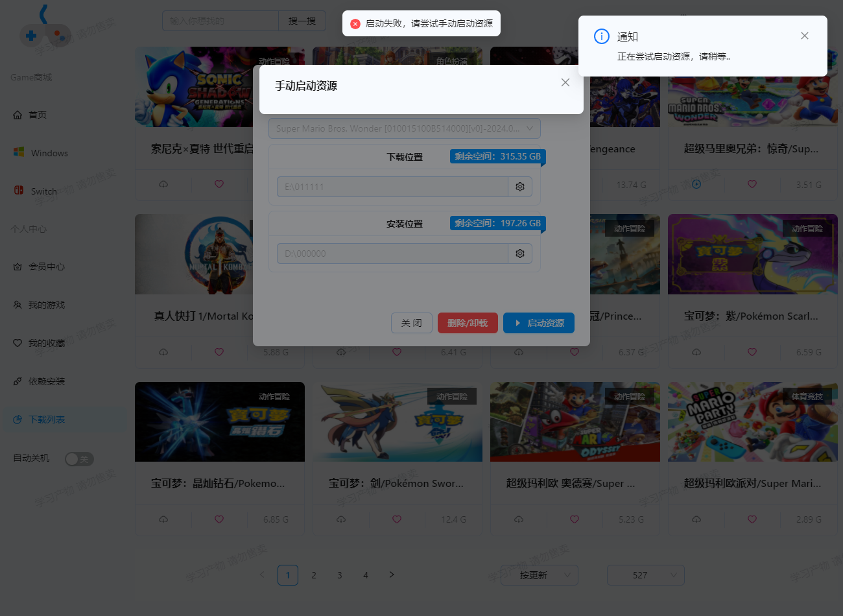Go to 首页 in the sidebar
The width and height of the screenshot is (843, 616).
[x=38, y=115]
